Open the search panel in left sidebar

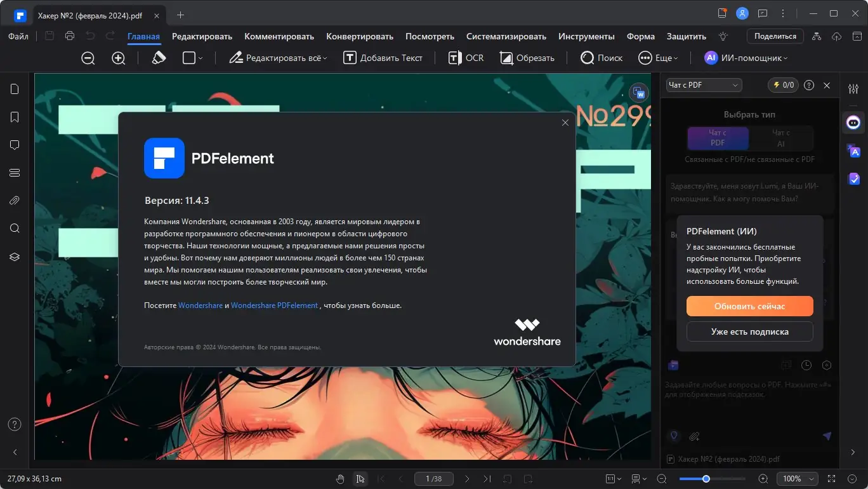pyautogui.click(x=15, y=229)
